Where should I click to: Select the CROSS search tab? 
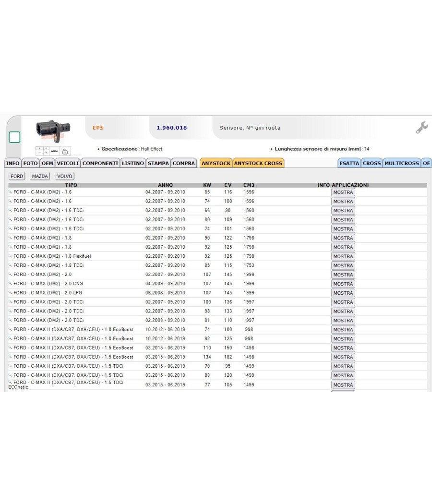click(x=372, y=163)
